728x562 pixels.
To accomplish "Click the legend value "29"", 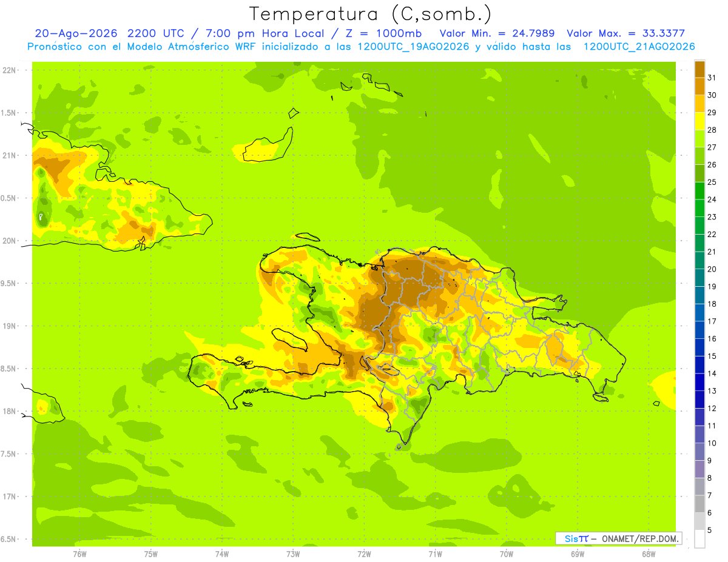I will 712,113.
